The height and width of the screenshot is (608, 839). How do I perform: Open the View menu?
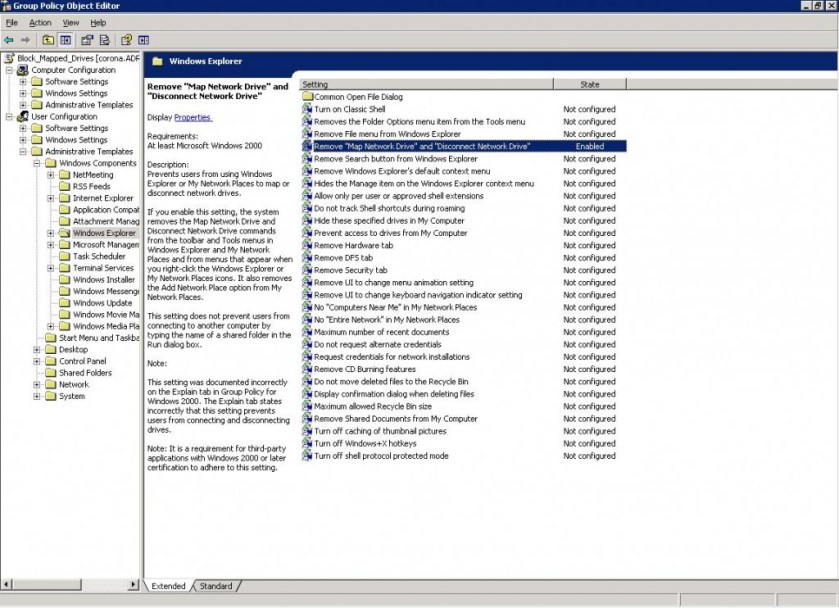tap(71, 22)
